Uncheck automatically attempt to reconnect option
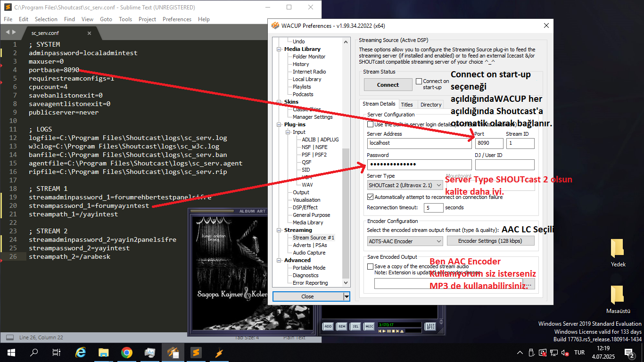This screenshot has width=644, height=362. 370,197
